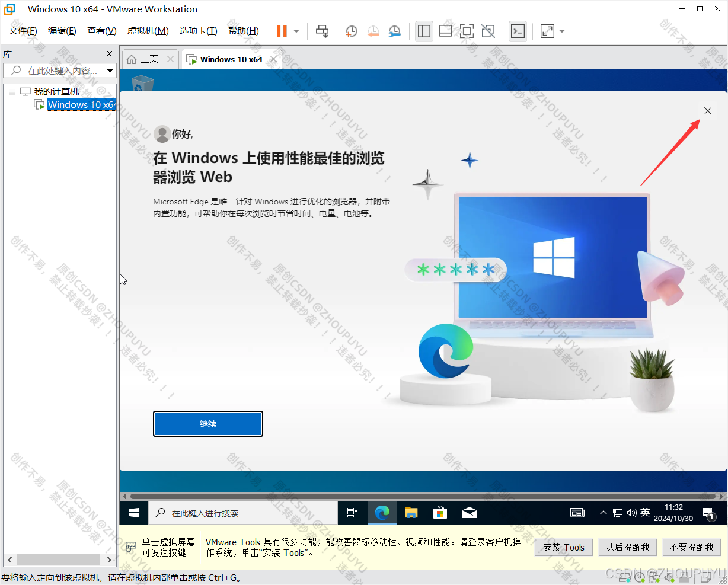Click the Windows taskbar search box
The width and height of the screenshot is (728, 585).
click(243, 513)
